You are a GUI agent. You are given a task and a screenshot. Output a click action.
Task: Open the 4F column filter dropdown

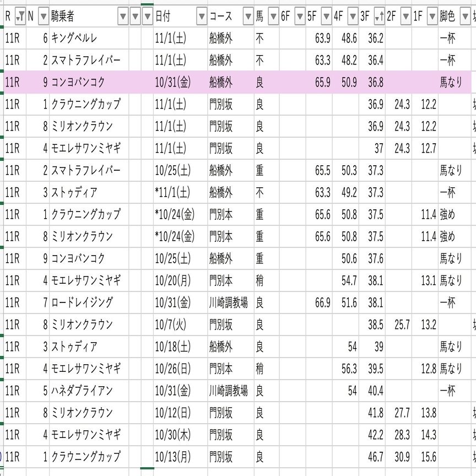353,17
